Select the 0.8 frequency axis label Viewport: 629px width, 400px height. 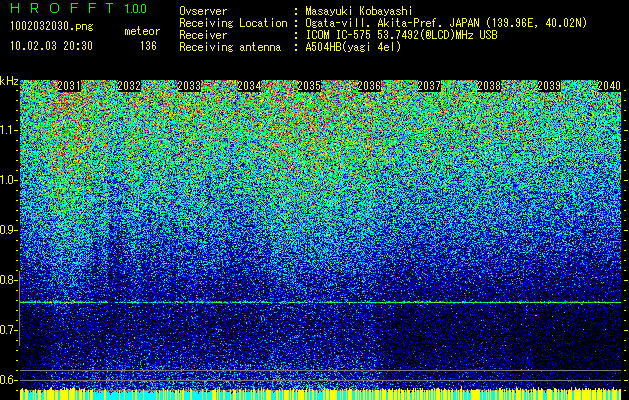tap(9, 280)
